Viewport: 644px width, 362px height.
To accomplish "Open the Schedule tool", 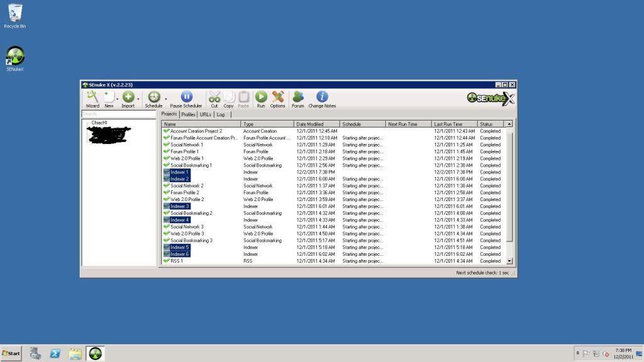I will [x=153, y=99].
